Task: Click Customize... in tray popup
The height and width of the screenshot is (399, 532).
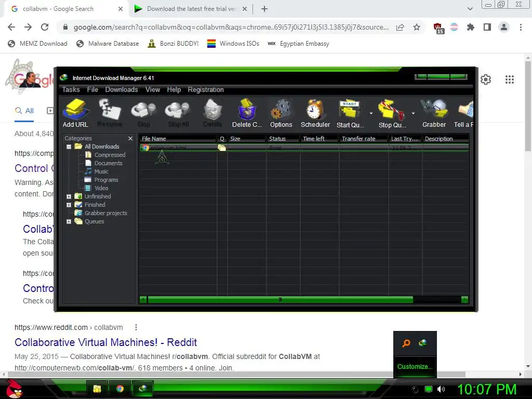Action: [415, 366]
